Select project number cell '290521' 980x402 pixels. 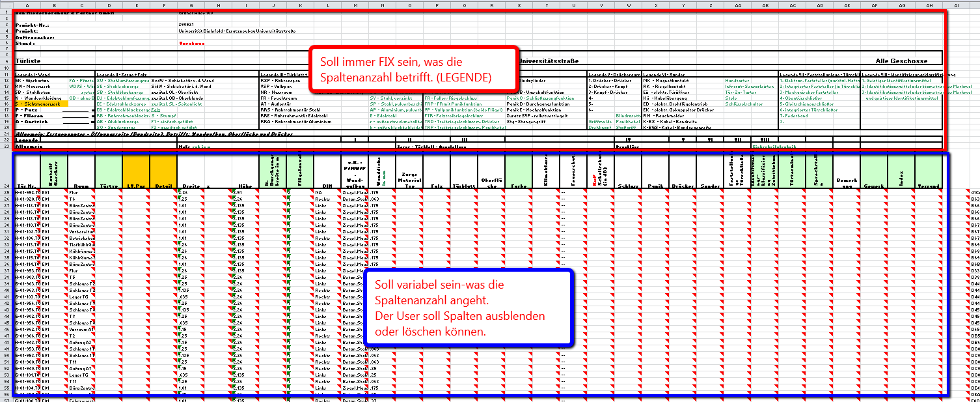point(187,25)
